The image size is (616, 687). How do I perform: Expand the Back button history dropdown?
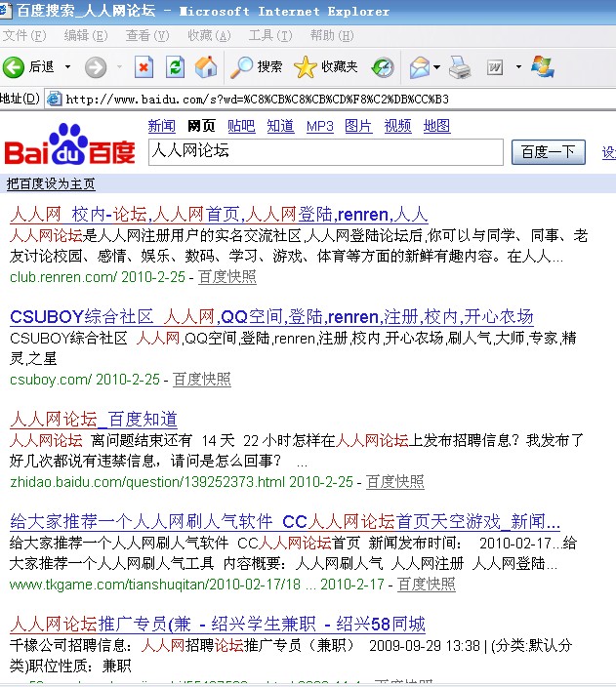[x=67, y=66]
